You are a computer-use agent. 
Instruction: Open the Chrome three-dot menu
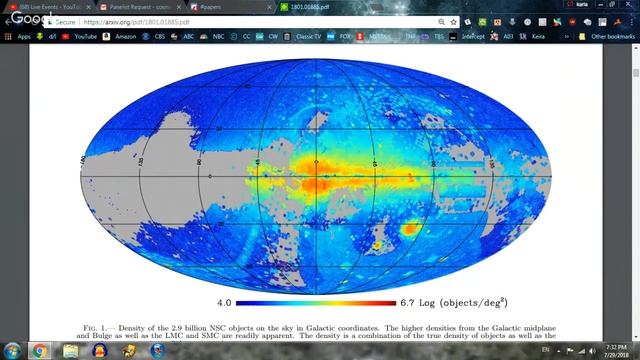(x=631, y=22)
